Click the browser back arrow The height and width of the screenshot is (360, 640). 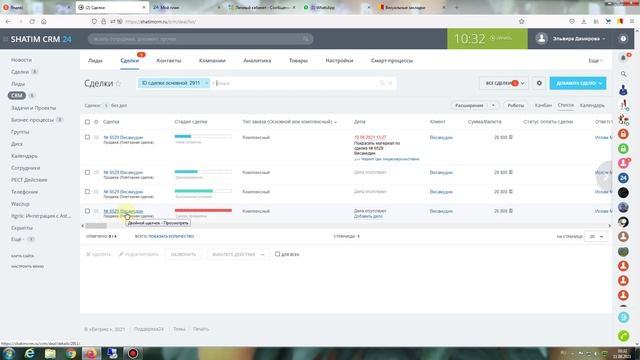click(8, 22)
